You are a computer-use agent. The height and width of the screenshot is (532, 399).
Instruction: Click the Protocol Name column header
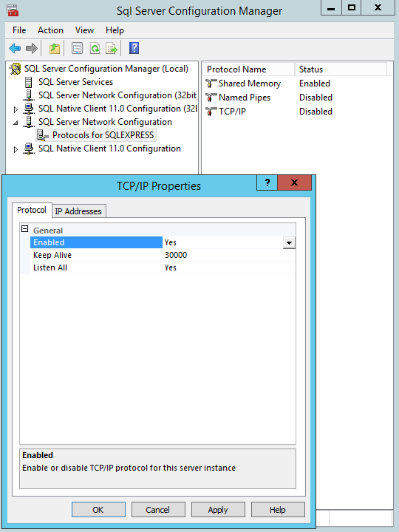tap(249, 69)
